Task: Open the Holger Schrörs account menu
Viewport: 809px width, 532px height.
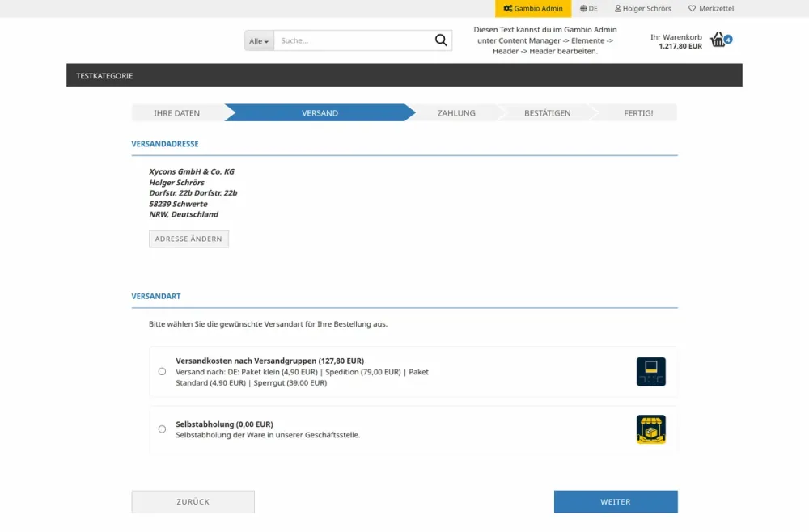Action: pyautogui.click(x=643, y=8)
